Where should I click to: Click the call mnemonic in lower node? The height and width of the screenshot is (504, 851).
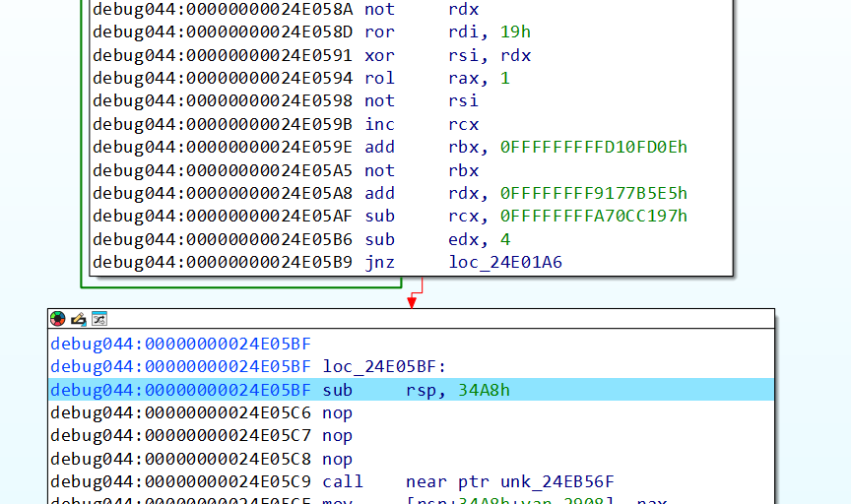click(x=343, y=482)
